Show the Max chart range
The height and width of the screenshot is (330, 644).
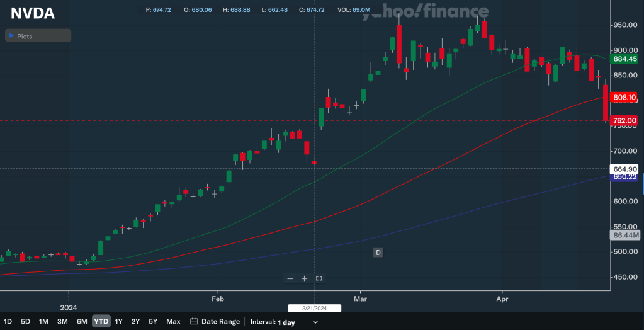(173, 321)
